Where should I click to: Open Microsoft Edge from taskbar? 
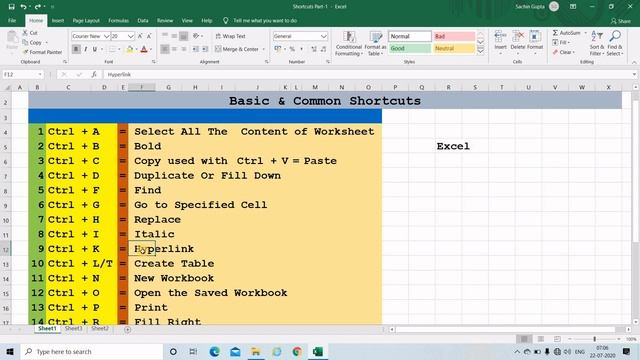click(x=214, y=351)
